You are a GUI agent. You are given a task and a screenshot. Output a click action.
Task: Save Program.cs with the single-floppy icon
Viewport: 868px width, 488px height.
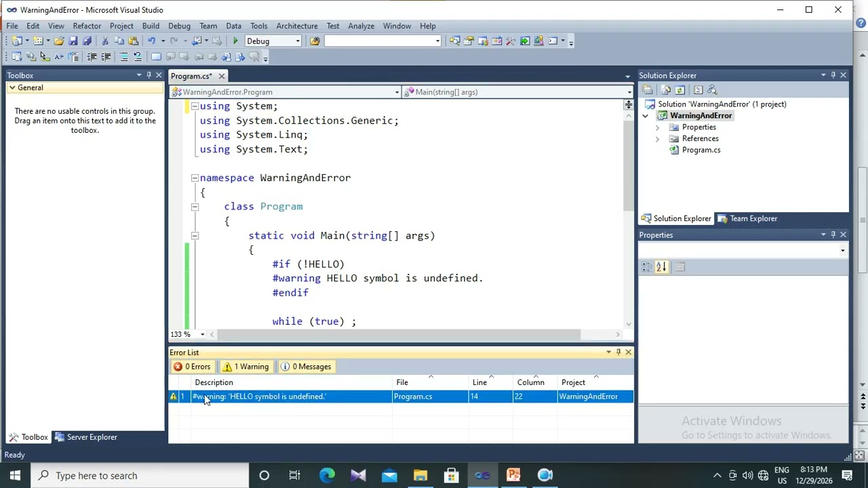pyautogui.click(x=73, y=41)
